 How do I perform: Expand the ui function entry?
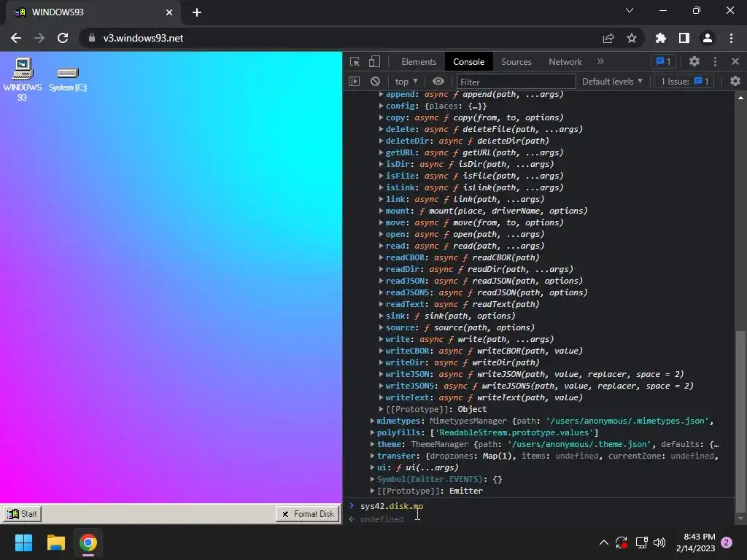pos(373,467)
